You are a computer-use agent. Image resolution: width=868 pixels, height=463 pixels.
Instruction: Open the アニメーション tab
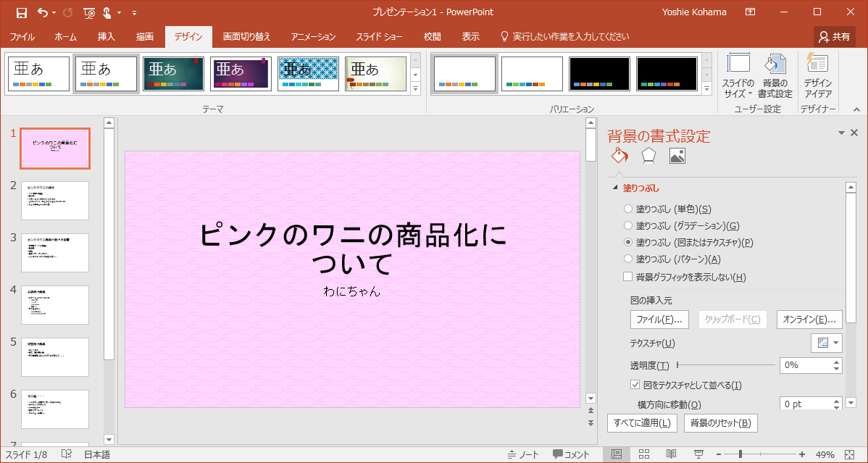(x=313, y=37)
